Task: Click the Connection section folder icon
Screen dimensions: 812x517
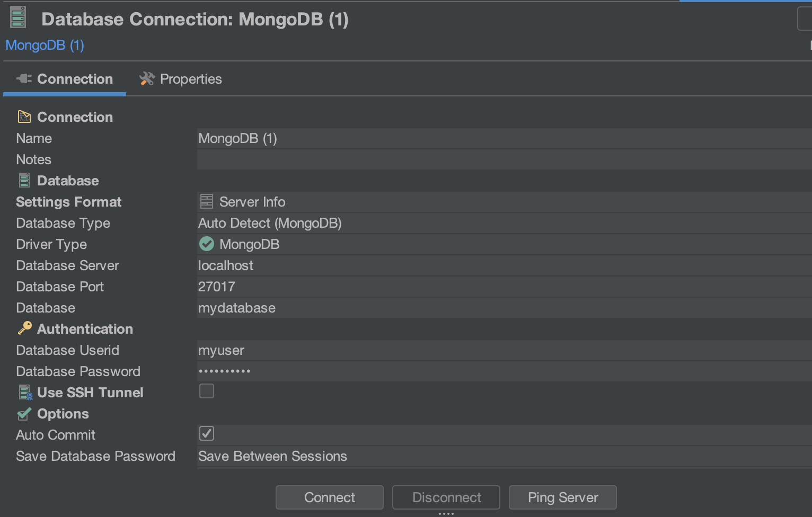Action: (x=24, y=117)
